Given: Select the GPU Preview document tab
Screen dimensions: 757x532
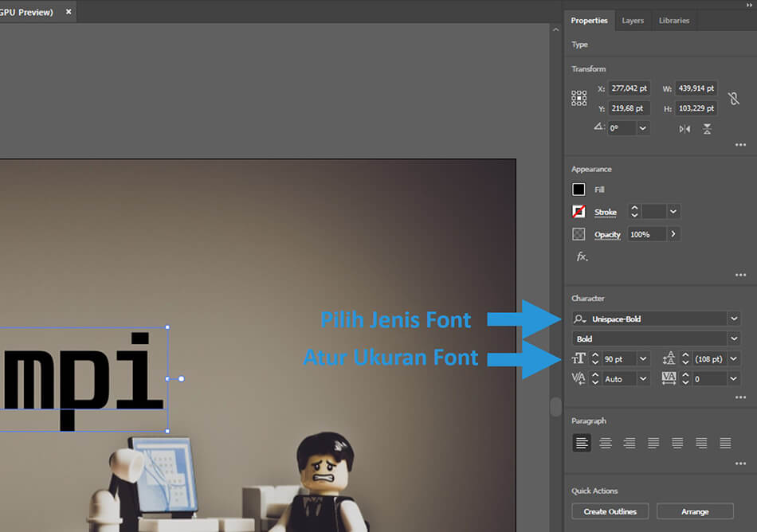Looking at the screenshot, I should pyautogui.click(x=26, y=12).
